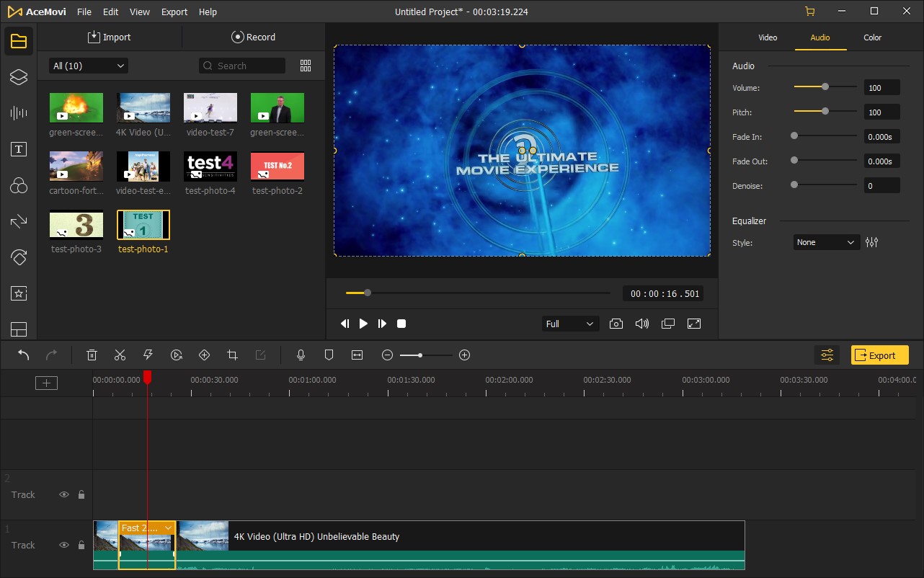Click the Delete trash icon
This screenshot has width=924, height=578.
92,355
